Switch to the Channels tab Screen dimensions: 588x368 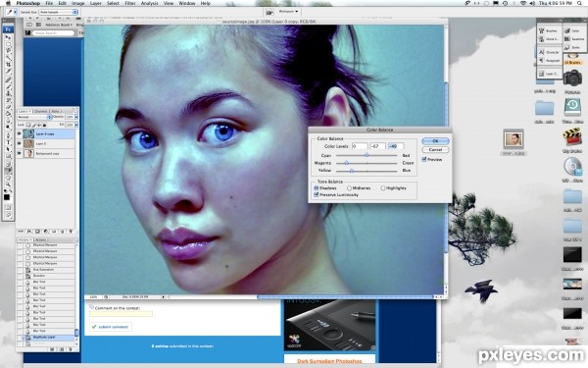pyautogui.click(x=41, y=112)
